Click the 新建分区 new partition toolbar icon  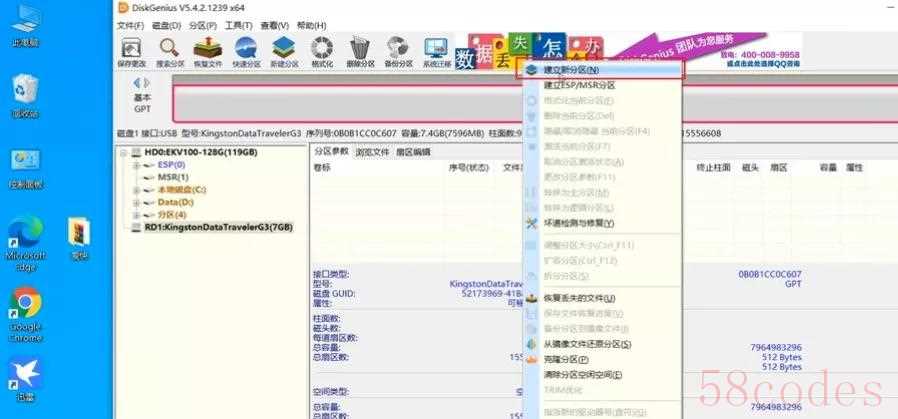283,52
